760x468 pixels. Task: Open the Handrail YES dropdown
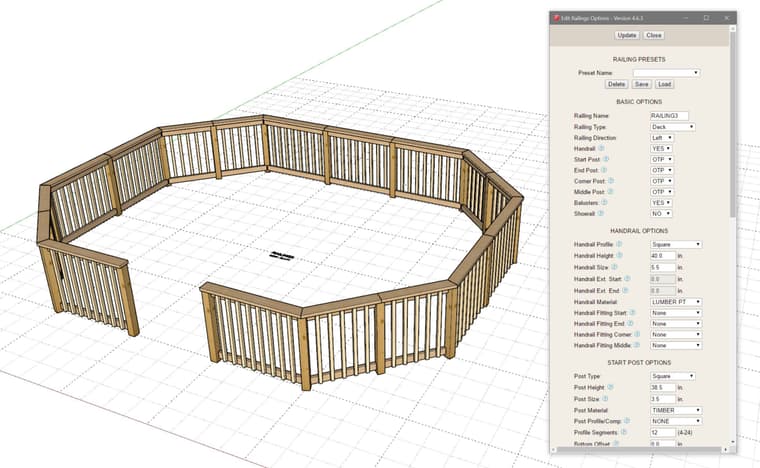[x=661, y=149]
